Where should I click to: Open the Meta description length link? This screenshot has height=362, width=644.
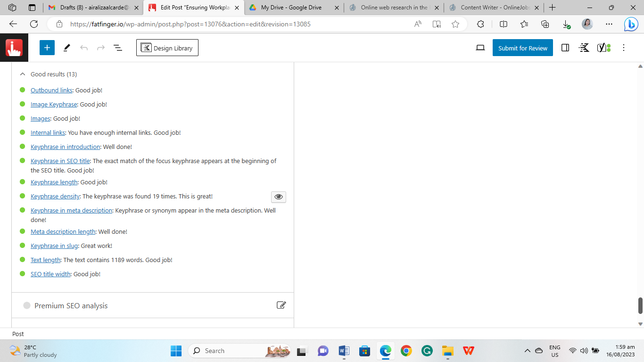point(63,231)
